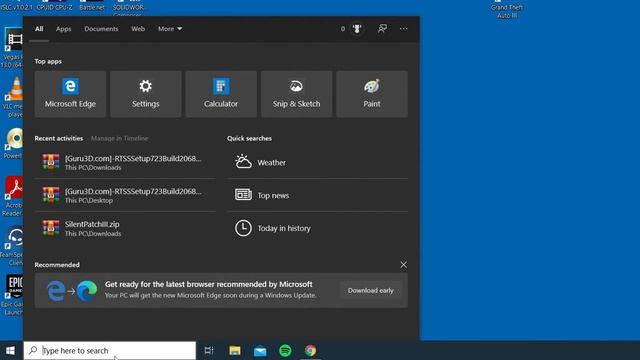The width and height of the screenshot is (640, 360).
Task: Open SilentPatchIII.zip recent file
Action: [125, 228]
